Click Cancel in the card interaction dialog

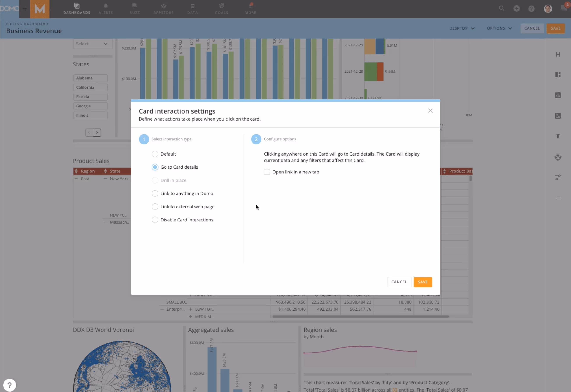(399, 282)
